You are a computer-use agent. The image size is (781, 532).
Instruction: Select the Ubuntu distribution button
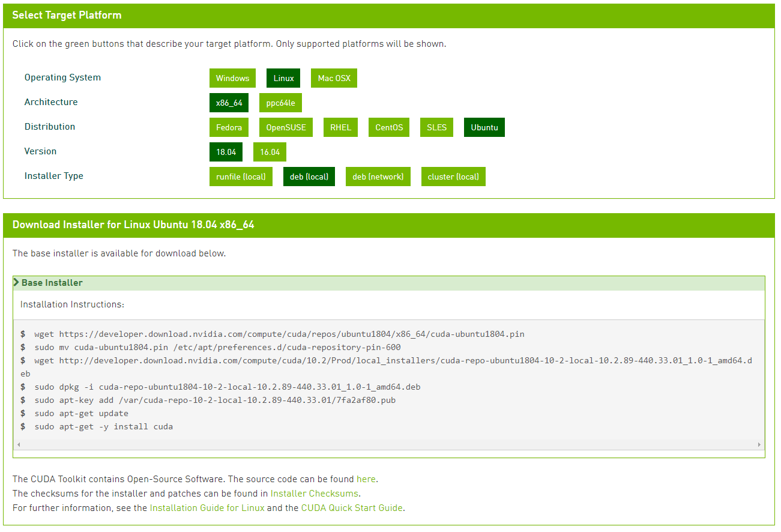pyautogui.click(x=484, y=127)
